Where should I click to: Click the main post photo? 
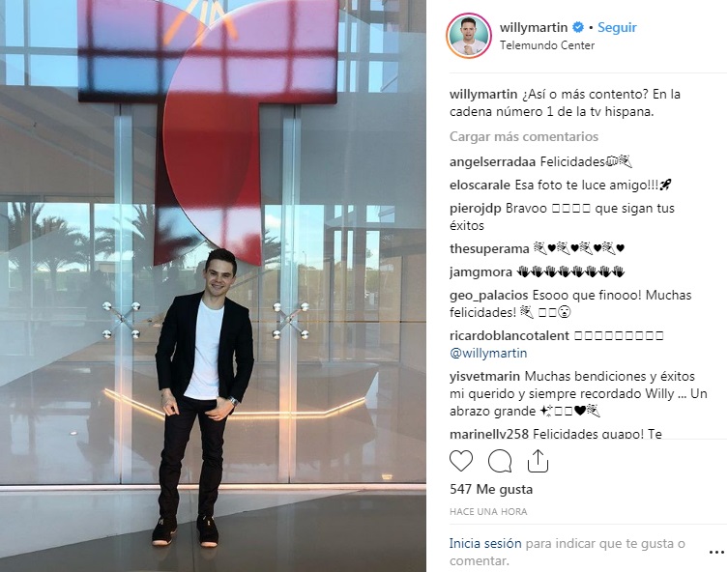coord(213,286)
